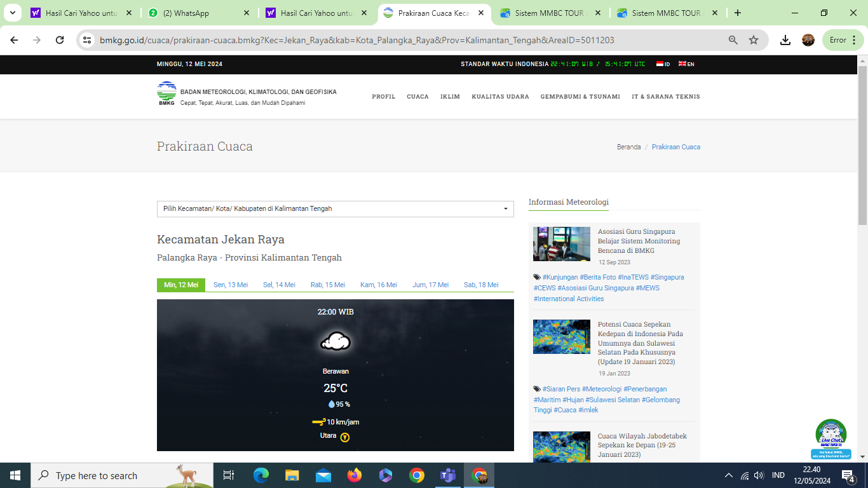The image size is (868, 488).
Task: Click the cloudy weather icon
Action: point(336,342)
